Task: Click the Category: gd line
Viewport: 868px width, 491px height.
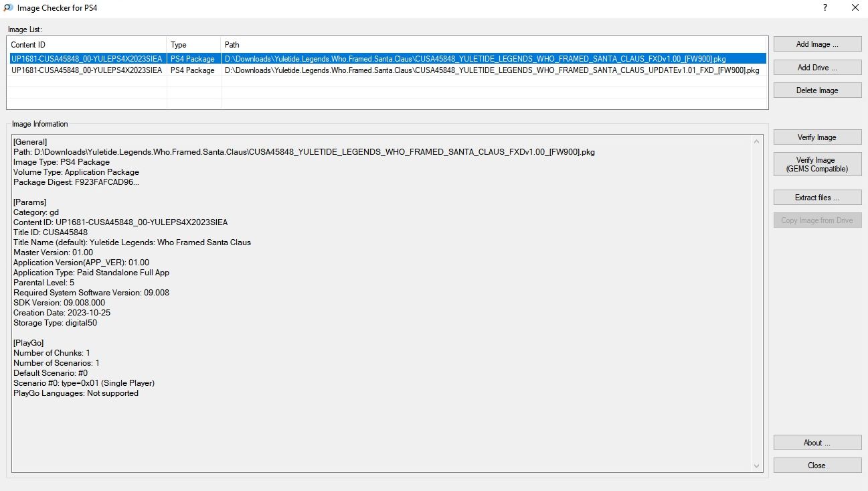Action: 36,212
